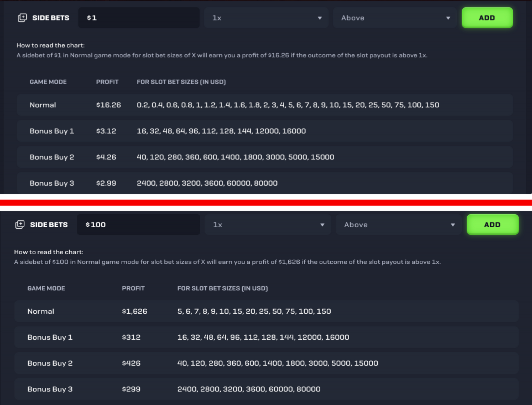Select Normal row with $1,626 profit

tap(266, 311)
